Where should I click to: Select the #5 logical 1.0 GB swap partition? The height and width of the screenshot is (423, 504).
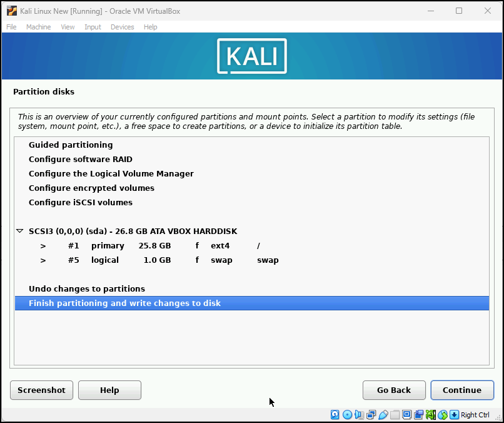coord(252,260)
